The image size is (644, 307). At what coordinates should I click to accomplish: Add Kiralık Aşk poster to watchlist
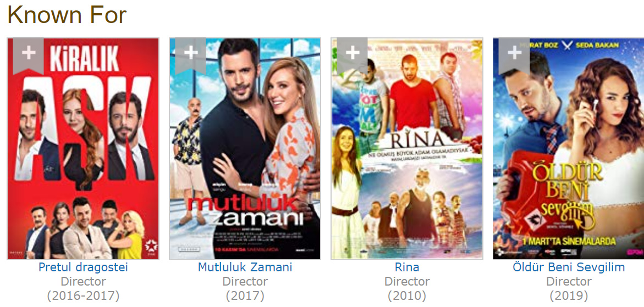(x=29, y=55)
